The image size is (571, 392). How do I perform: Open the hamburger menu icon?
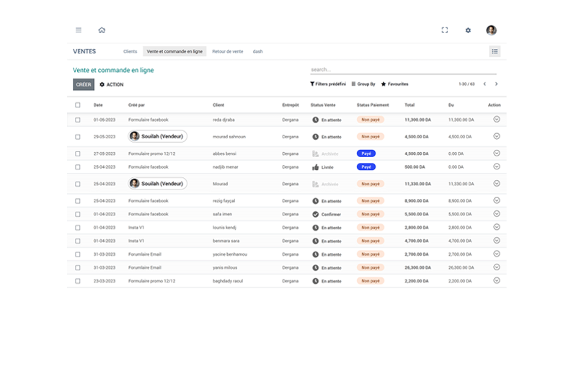(79, 30)
